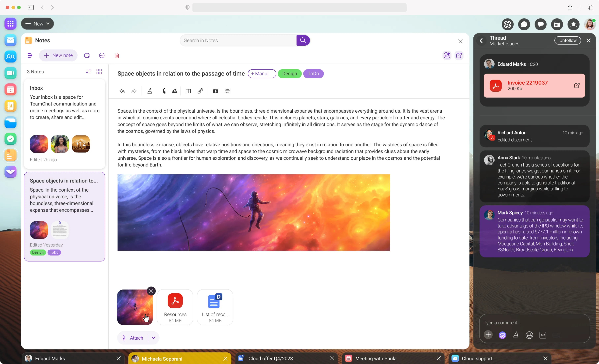This screenshot has width=599, height=364.
Task: Switch notes list to grid view
Action: pyautogui.click(x=99, y=71)
